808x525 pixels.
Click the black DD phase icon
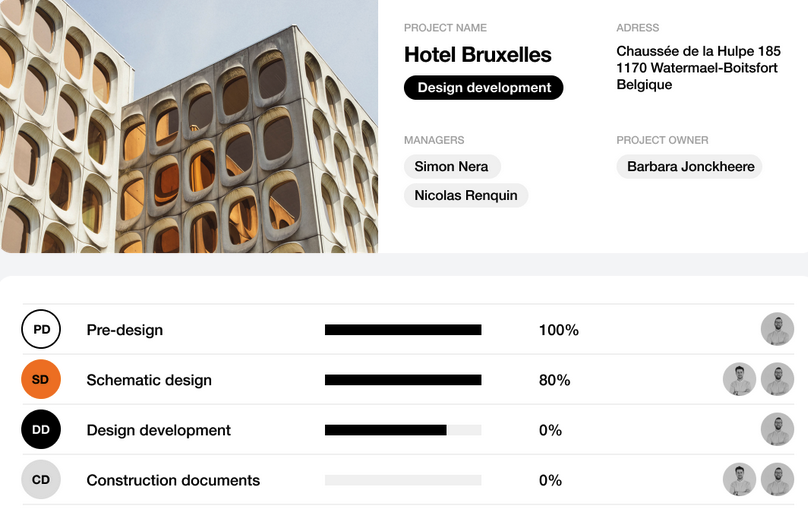coord(41,430)
